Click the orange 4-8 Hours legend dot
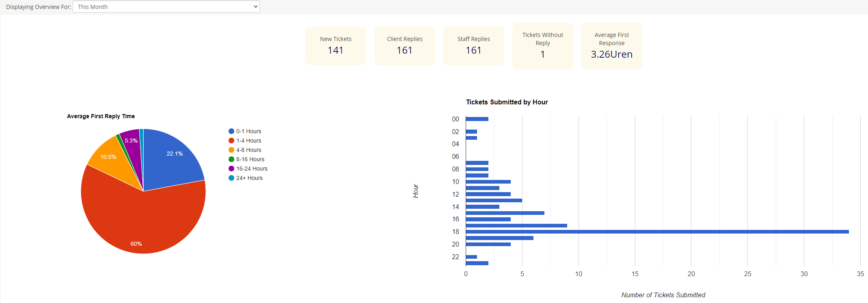Screen dimensions: 868x303 (x=231, y=150)
